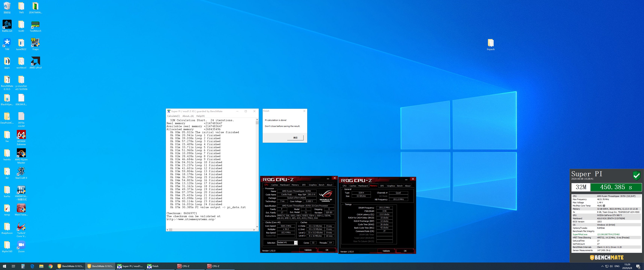
Task: Select the first CPU-Z taskbar button
Action: [x=190, y=266]
